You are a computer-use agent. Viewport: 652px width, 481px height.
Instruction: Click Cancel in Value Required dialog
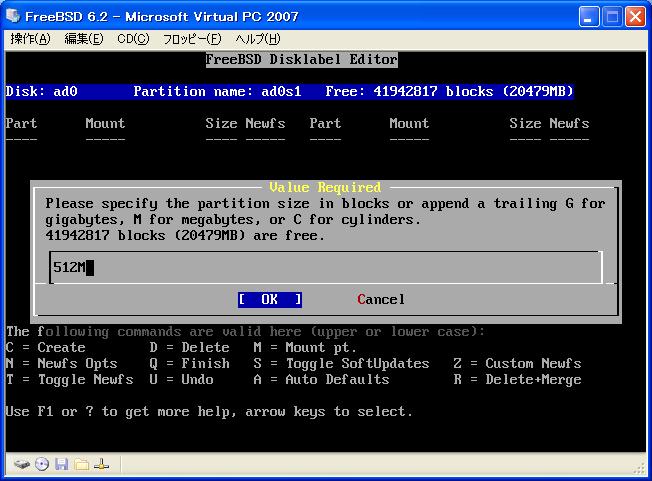click(x=380, y=299)
